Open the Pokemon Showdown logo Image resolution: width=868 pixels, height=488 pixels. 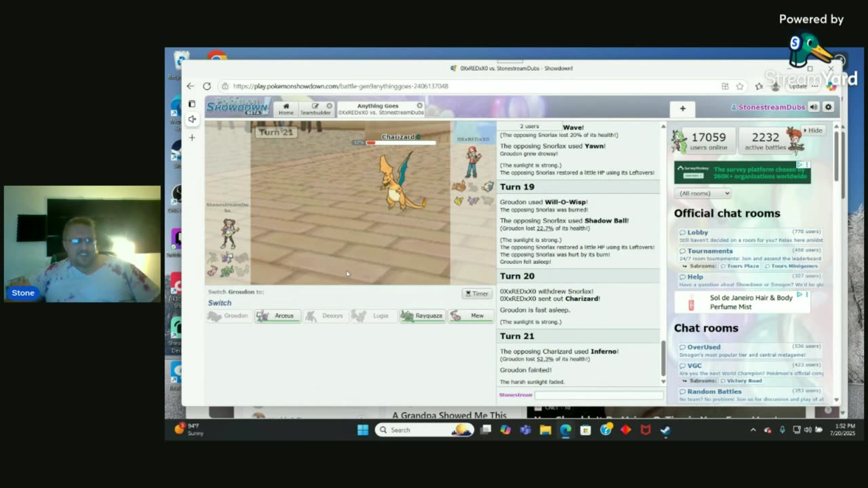(x=237, y=107)
